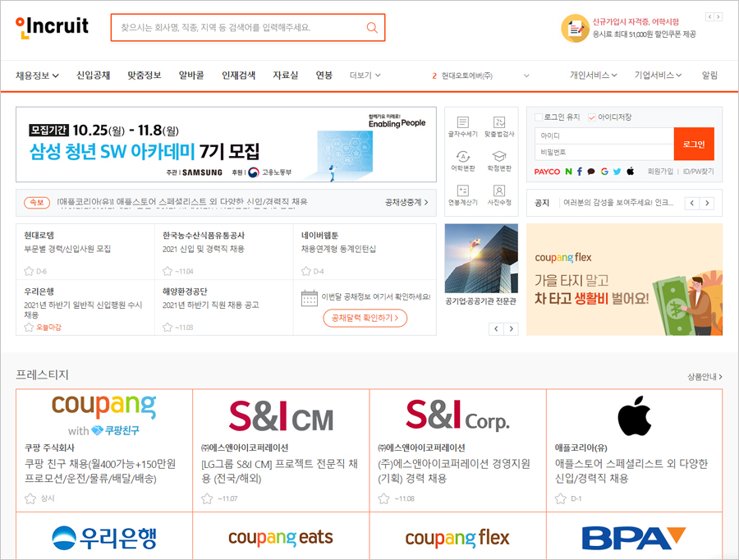The width and height of the screenshot is (739, 560).
Task: Open the 자료실 menu
Action: click(286, 76)
